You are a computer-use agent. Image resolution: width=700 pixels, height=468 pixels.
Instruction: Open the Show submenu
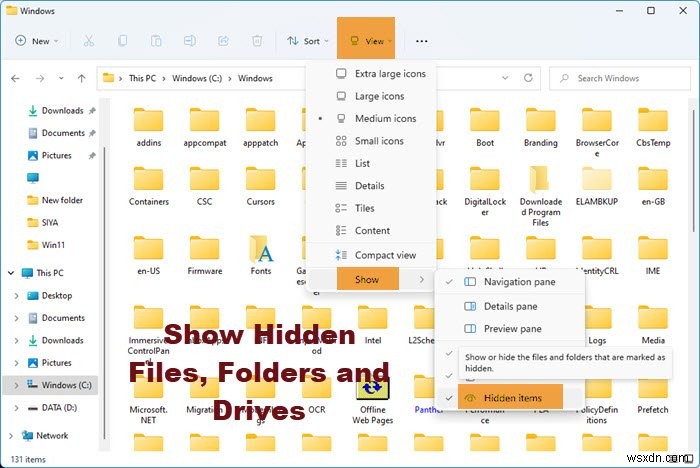(x=371, y=280)
